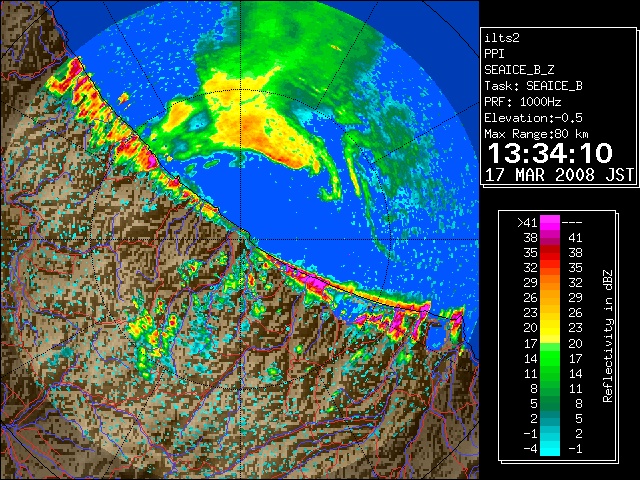Image resolution: width=640 pixels, height=480 pixels.
Task: Click the '---' legend label
Action: coord(572,222)
